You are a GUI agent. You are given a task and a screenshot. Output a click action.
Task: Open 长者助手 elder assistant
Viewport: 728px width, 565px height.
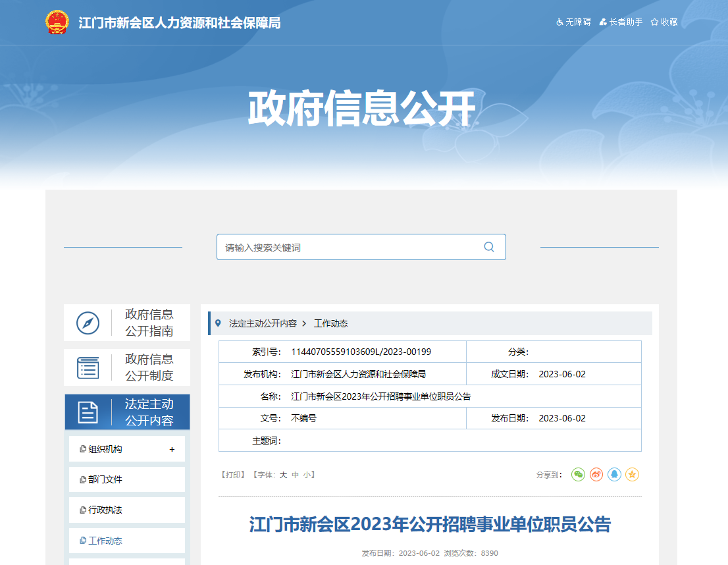click(x=621, y=22)
